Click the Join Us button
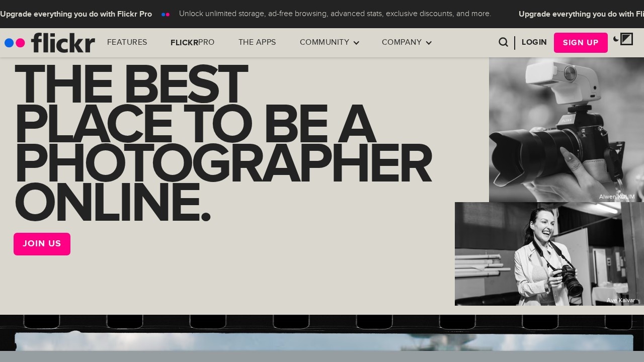This screenshot has width=644, height=362. point(42,244)
